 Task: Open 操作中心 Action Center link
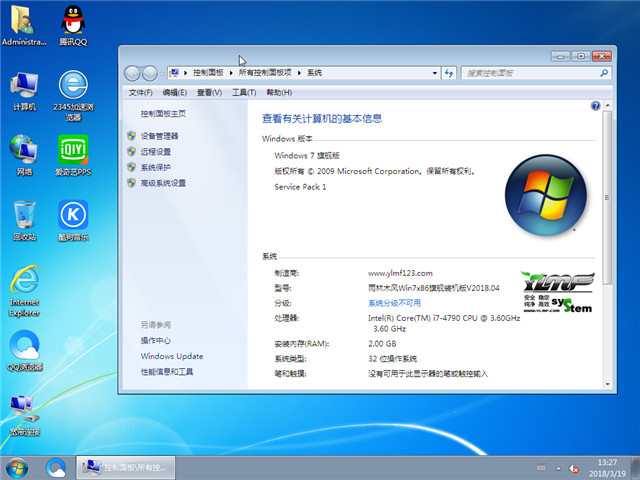156,340
